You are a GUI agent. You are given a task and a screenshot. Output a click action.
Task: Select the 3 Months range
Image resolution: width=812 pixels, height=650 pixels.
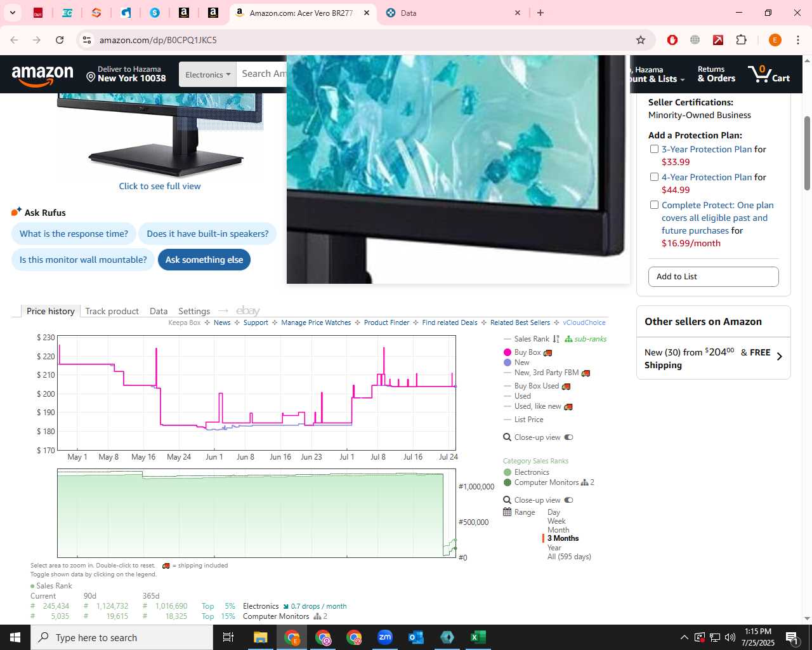tap(563, 538)
